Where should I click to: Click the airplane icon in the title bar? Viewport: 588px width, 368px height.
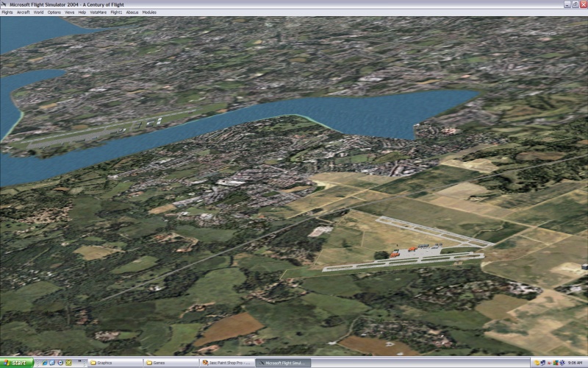[4, 4]
